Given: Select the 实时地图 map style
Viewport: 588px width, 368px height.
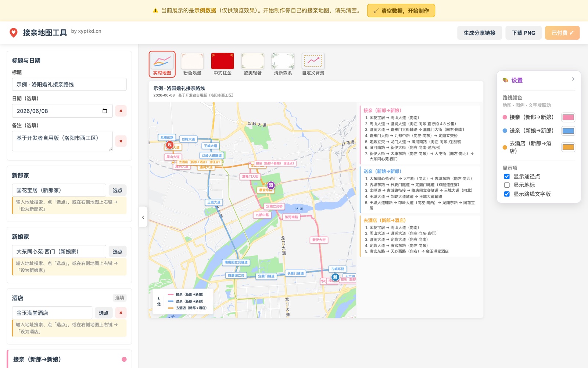Looking at the screenshot, I should click(x=162, y=64).
